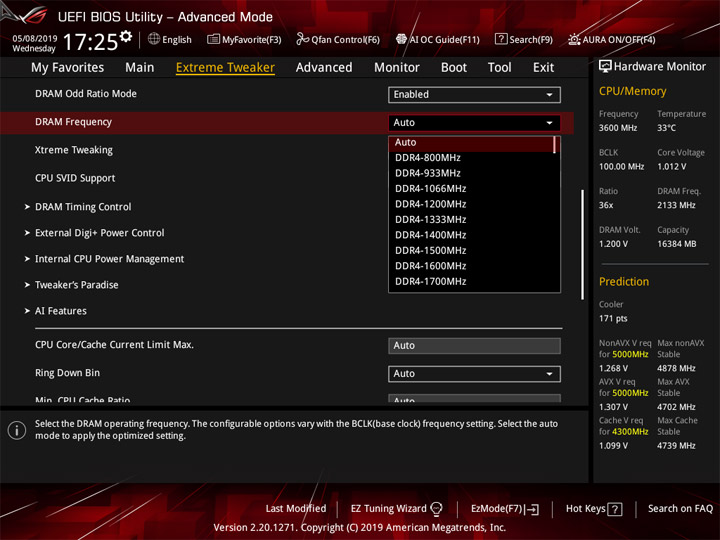
Task: Expand External Digi+ Power Control
Action: click(100, 233)
